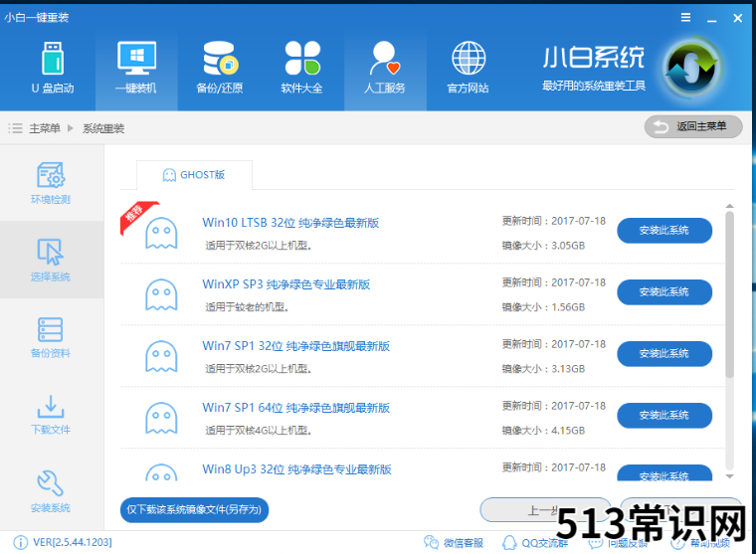Open QQ交流群 in status bar
The image size is (756, 554).
click(x=535, y=543)
